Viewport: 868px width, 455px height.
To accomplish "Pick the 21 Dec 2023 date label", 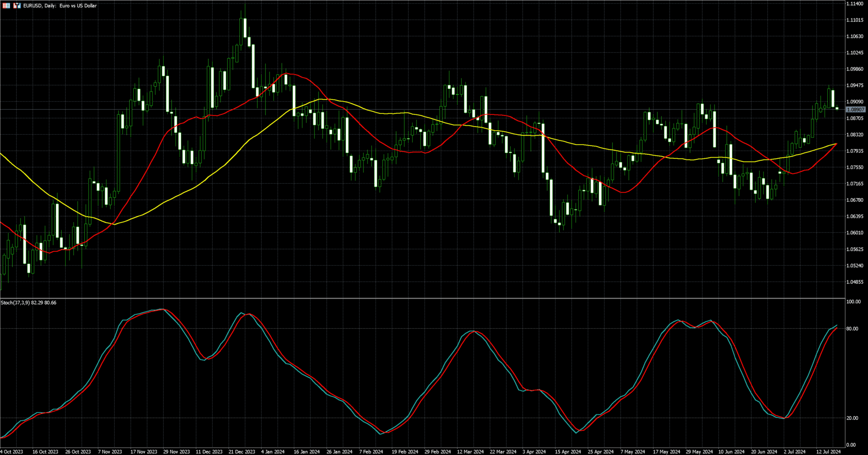I will (241, 452).
